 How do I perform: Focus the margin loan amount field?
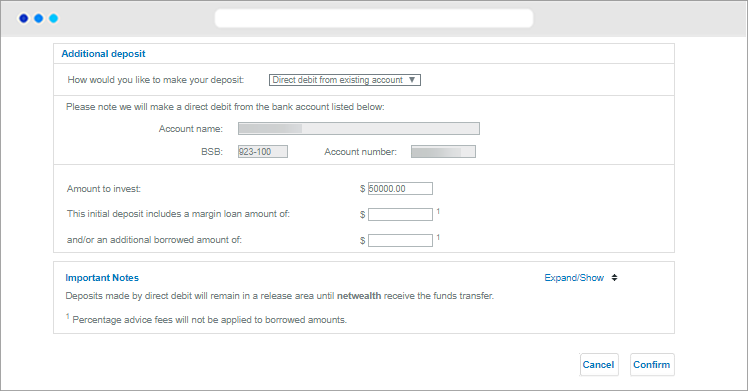400,214
